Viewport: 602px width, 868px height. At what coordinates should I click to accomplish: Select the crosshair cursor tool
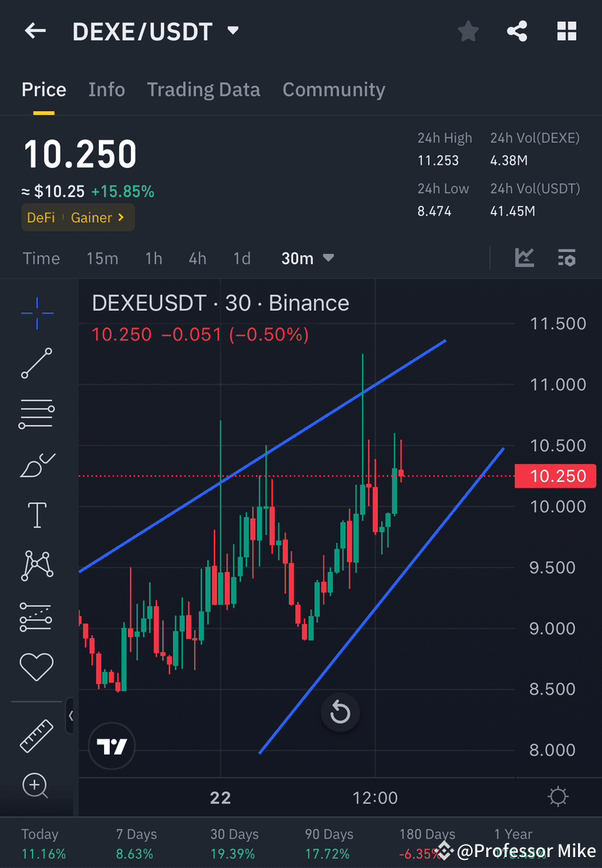tap(36, 313)
